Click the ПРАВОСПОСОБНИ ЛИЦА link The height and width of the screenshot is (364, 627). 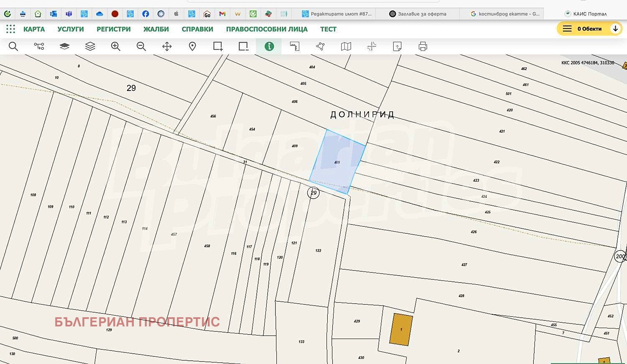267,29
